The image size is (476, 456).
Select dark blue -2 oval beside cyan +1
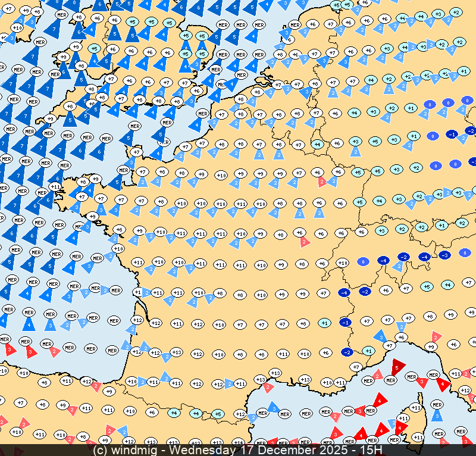click(x=347, y=352)
